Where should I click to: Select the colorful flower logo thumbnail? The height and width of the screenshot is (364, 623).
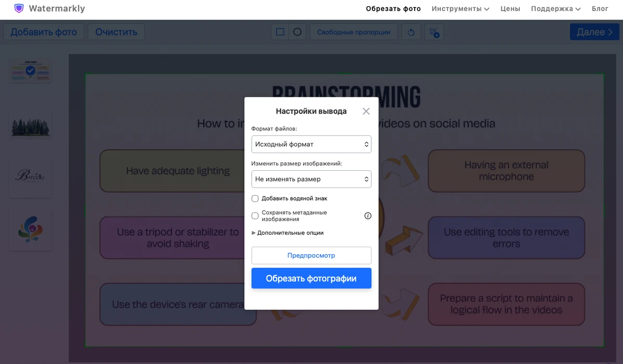pos(31,229)
